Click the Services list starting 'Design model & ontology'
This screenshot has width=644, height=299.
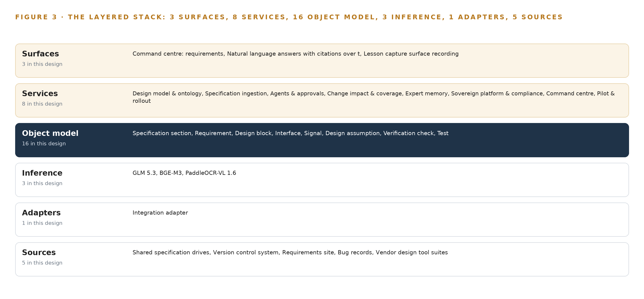click(374, 97)
